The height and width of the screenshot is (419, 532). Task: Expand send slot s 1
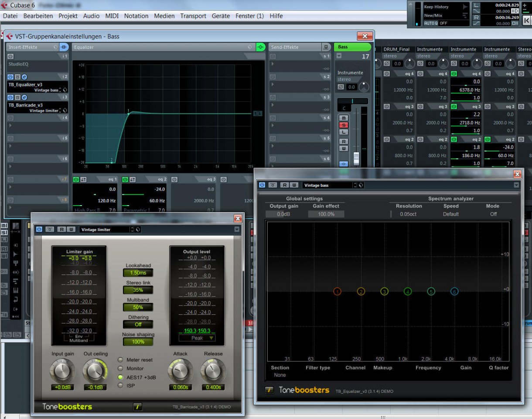pos(273,64)
